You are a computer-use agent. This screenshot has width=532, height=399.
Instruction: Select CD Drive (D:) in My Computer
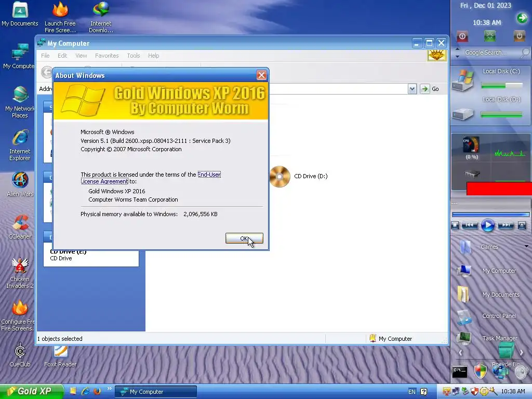(x=299, y=177)
